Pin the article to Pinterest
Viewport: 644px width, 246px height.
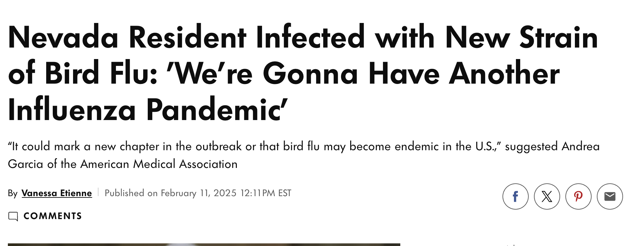(x=578, y=196)
